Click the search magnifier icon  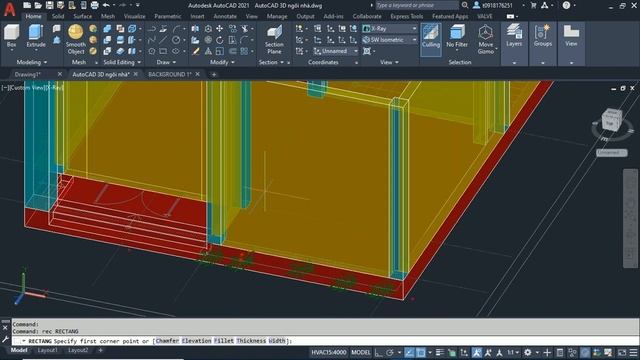tap(465, 5)
